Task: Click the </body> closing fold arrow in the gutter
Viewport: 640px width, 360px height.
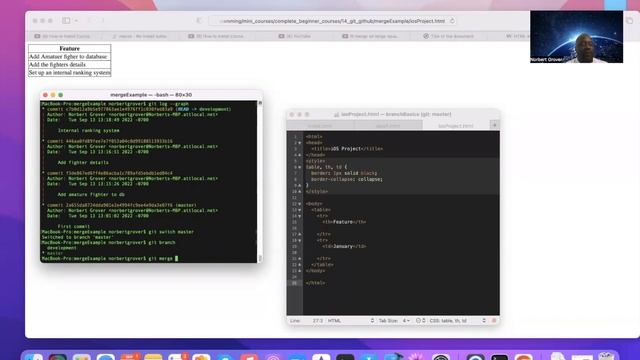Action: [x=300, y=271]
